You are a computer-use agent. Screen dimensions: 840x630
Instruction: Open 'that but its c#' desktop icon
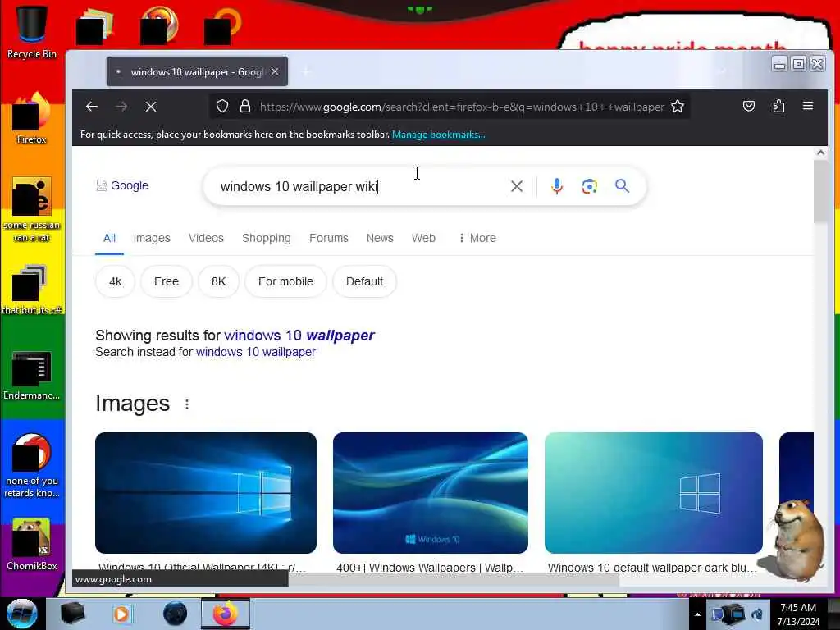pyautogui.click(x=32, y=290)
